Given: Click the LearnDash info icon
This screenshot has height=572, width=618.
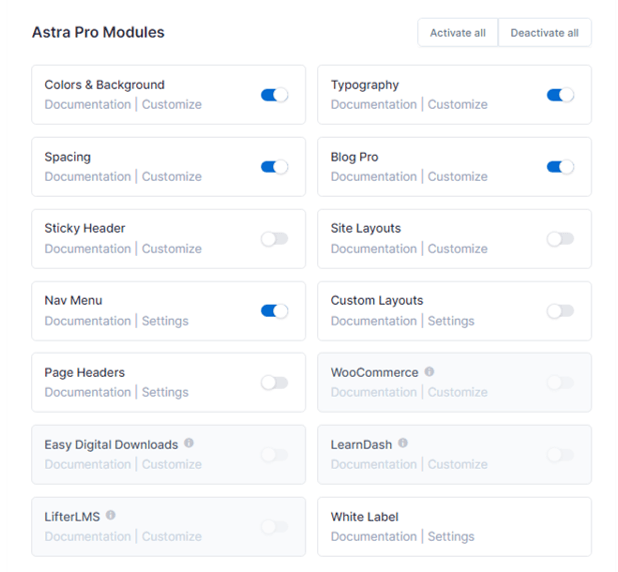Looking at the screenshot, I should 403,443.
